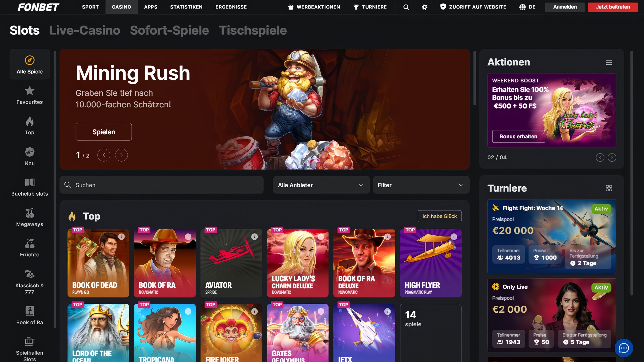The width and height of the screenshot is (644, 362).
Task: Open Book of Ra sidebar category
Action: [x=30, y=315]
